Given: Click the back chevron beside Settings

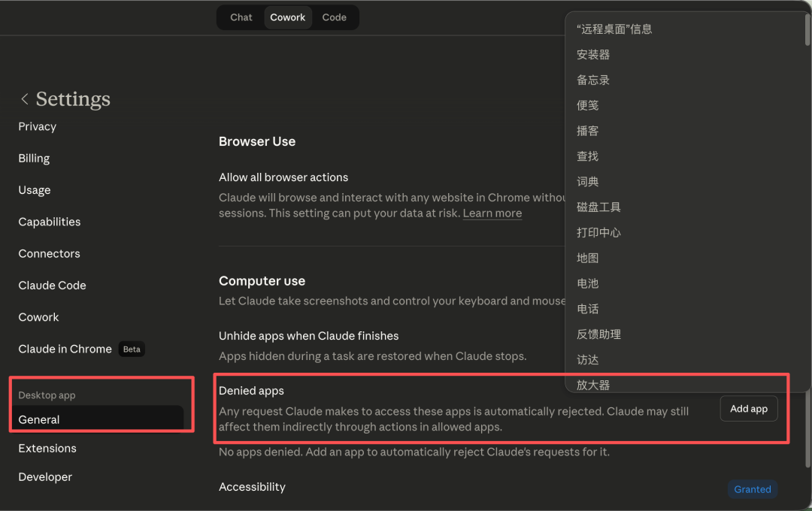Looking at the screenshot, I should 24,98.
